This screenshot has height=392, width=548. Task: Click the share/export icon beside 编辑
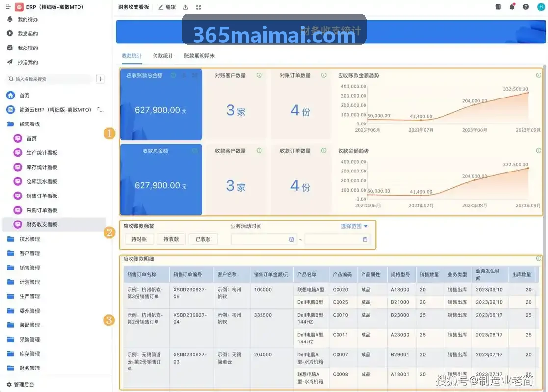coord(185,7)
